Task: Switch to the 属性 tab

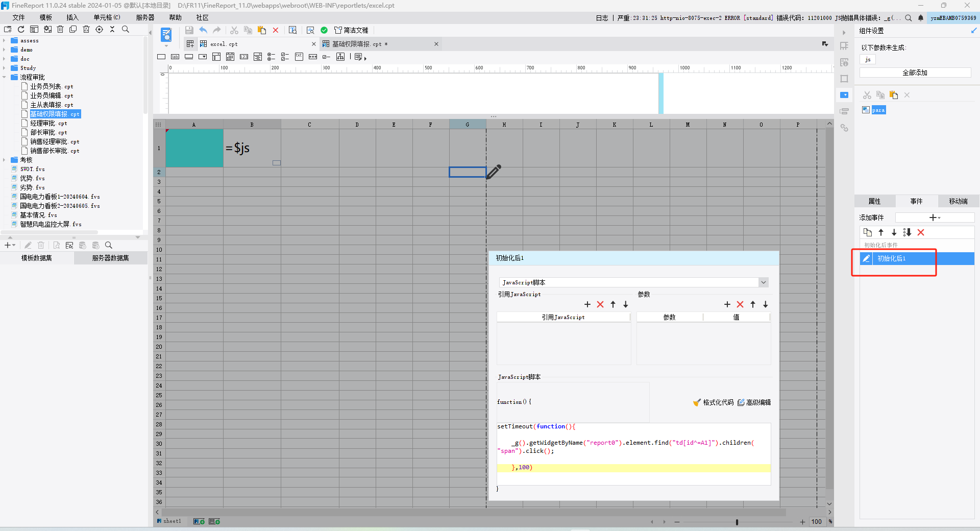Action: [874, 201]
